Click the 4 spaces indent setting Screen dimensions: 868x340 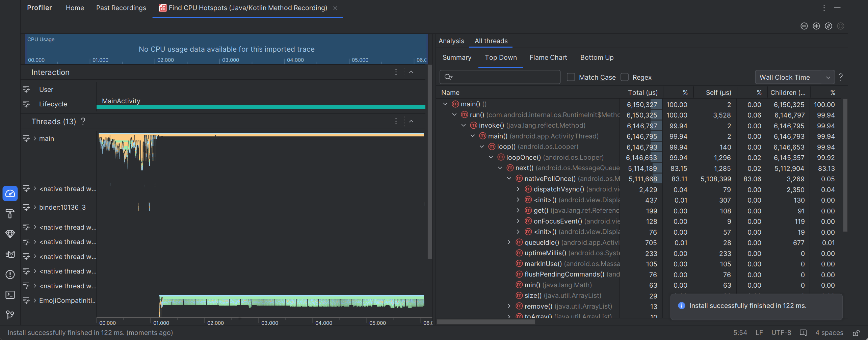[829, 333]
